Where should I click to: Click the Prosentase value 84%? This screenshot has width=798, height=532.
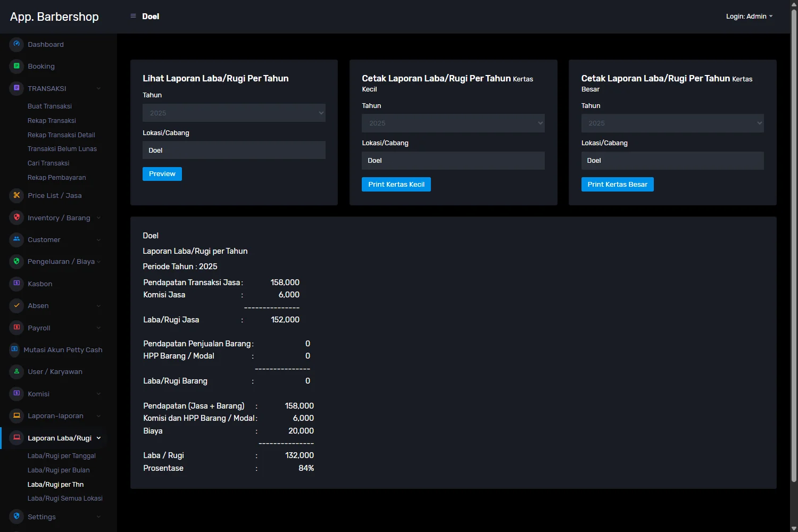[306, 468]
